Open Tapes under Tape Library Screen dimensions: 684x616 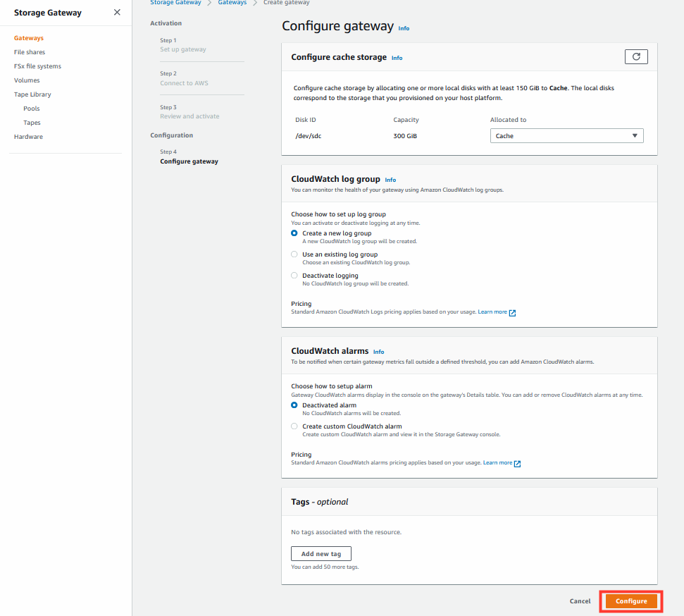pyautogui.click(x=32, y=123)
